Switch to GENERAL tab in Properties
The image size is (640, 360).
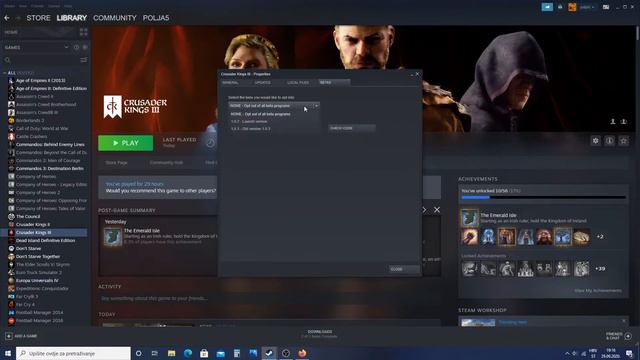(x=230, y=82)
